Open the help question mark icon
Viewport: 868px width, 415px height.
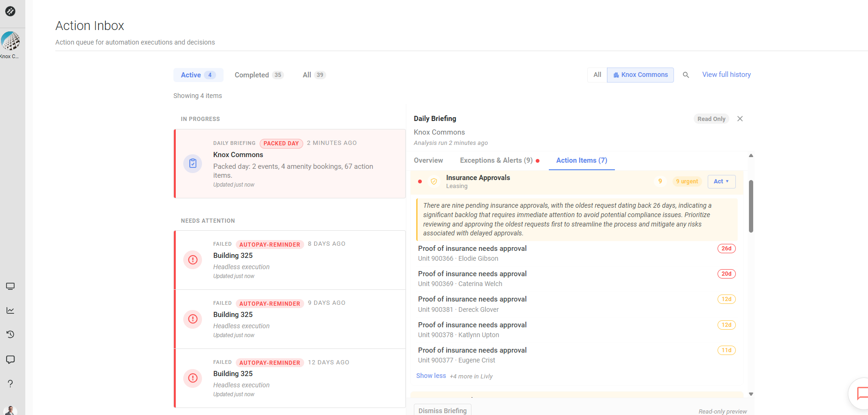[x=10, y=384]
